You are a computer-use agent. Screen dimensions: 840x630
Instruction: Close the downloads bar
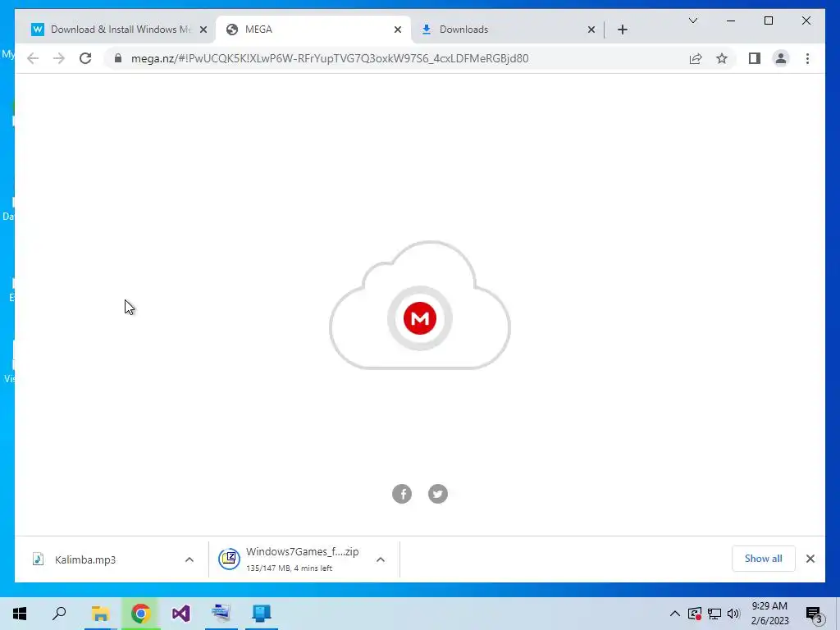pyautogui.click(x=810, y=559)
